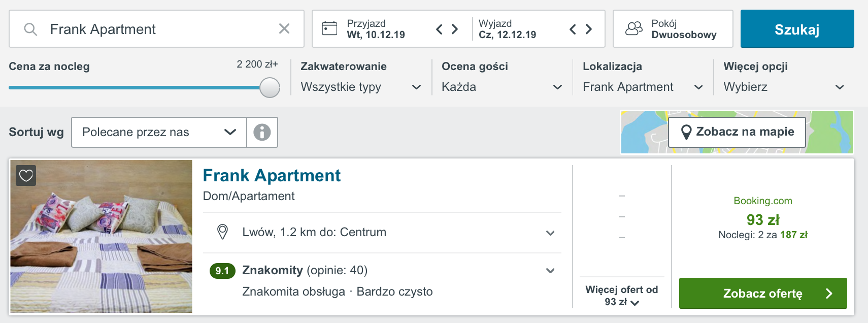Expand the Lwów location details row
This screenshot has width=868, height=323.
[x=382, y=233]
